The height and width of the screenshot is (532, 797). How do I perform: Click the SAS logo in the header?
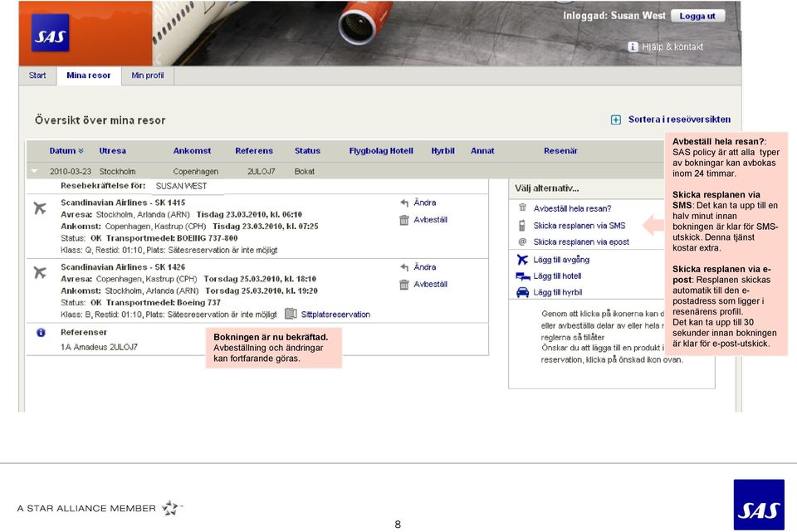pyautogui.click(x=50, y=33)
